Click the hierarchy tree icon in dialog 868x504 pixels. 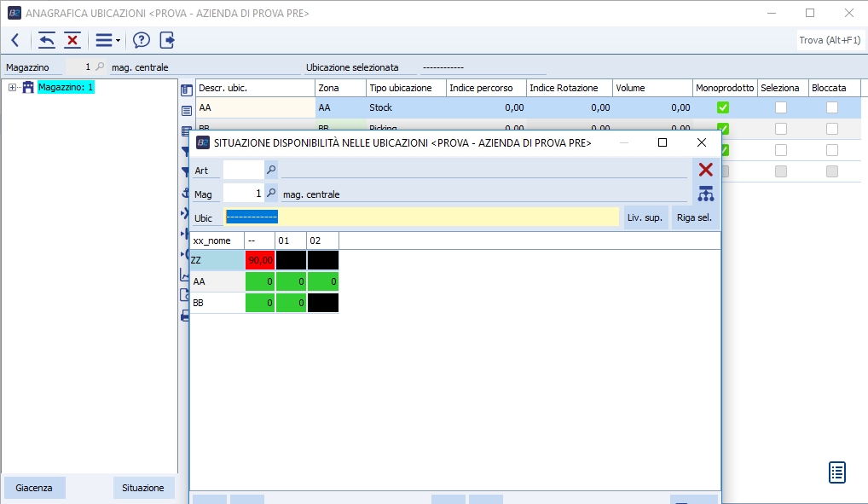tap(705, 194)
